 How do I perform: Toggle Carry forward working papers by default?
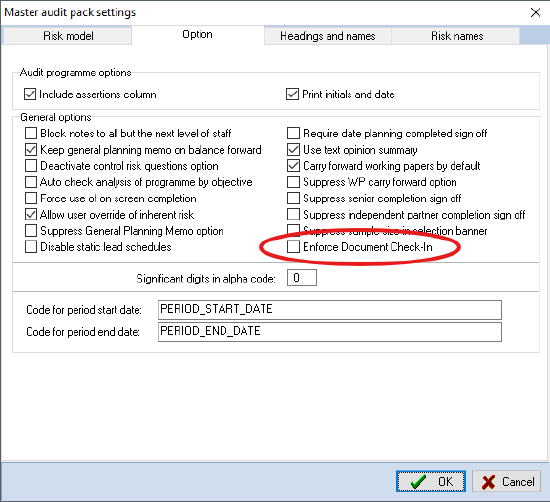click(293, 166)
